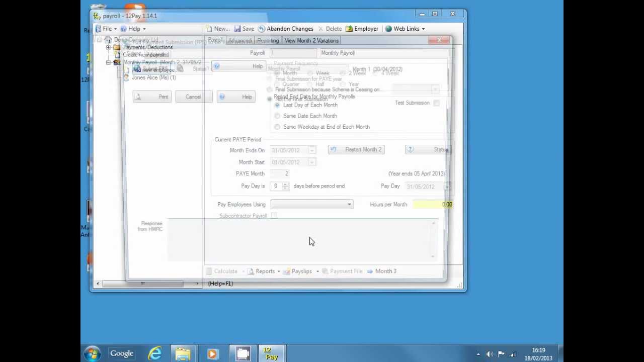Click the Cancel button
Screen dimensions: 644x362
point(193,97)
